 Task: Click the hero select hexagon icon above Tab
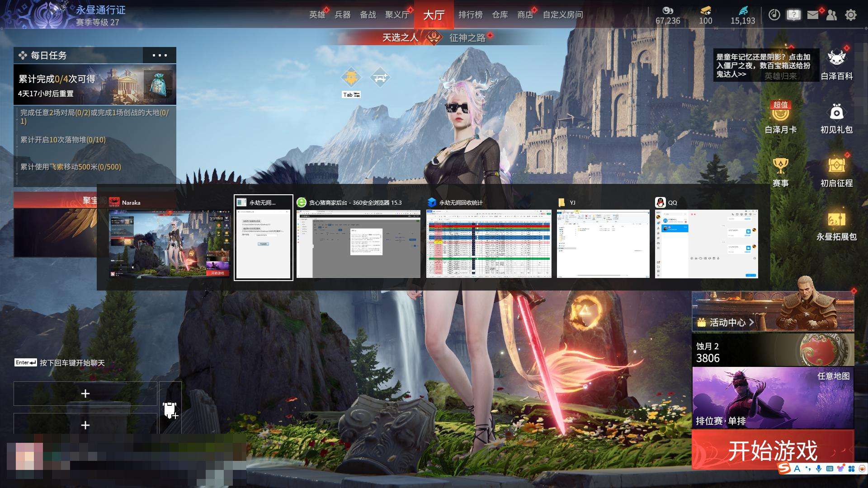[351, 78]
